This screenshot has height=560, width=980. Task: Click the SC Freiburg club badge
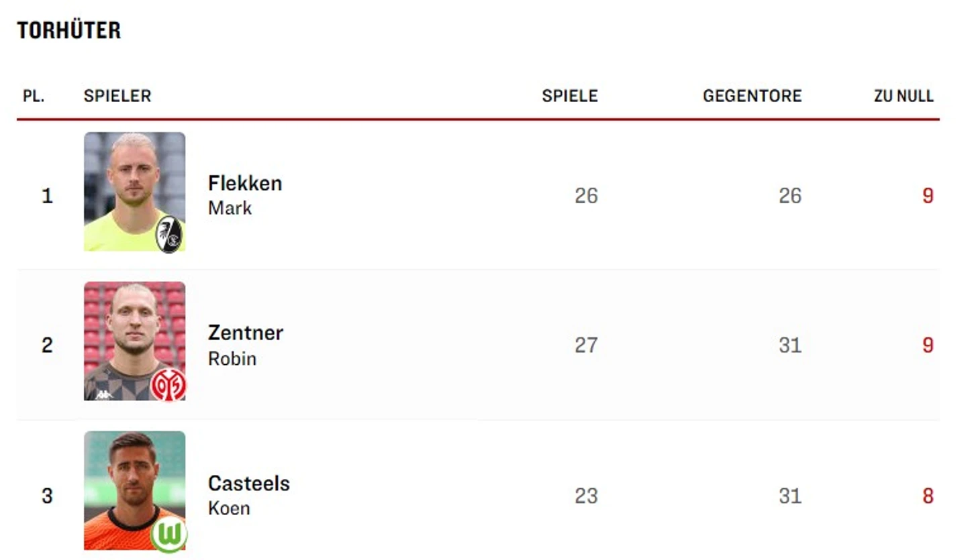170,233
